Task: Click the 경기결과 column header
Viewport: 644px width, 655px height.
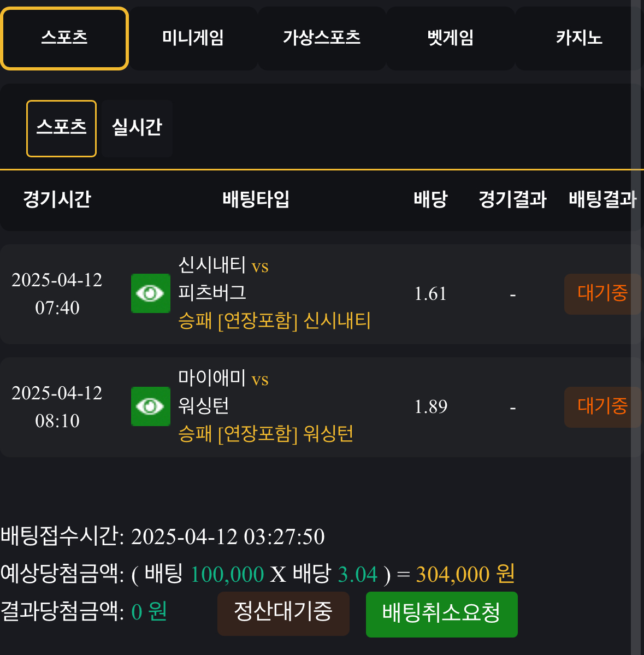Action: (512, 199)
